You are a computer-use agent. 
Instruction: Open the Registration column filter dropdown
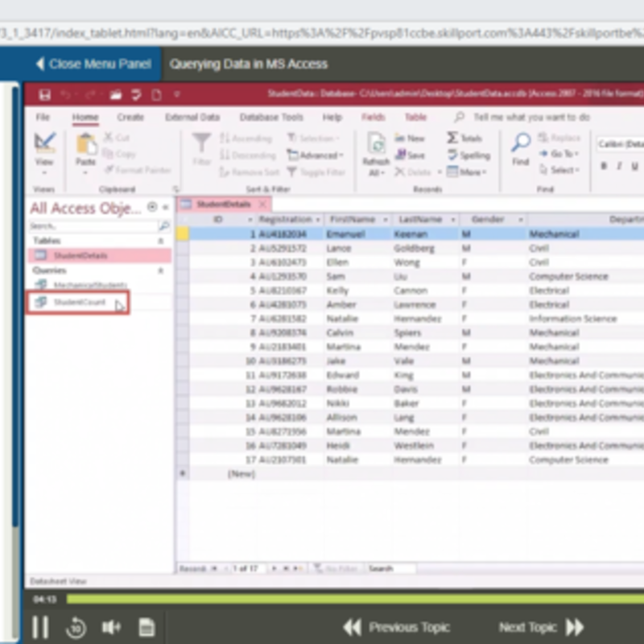tap(318, 220)
